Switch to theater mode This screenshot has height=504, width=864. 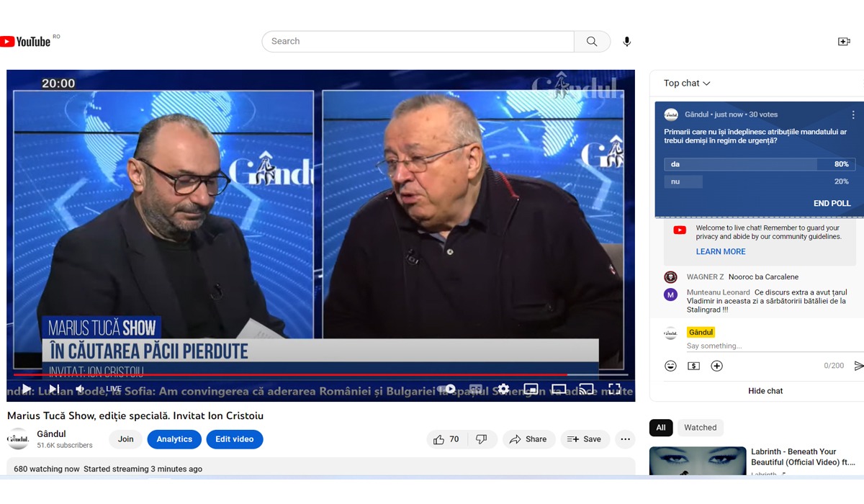[559, 389]
